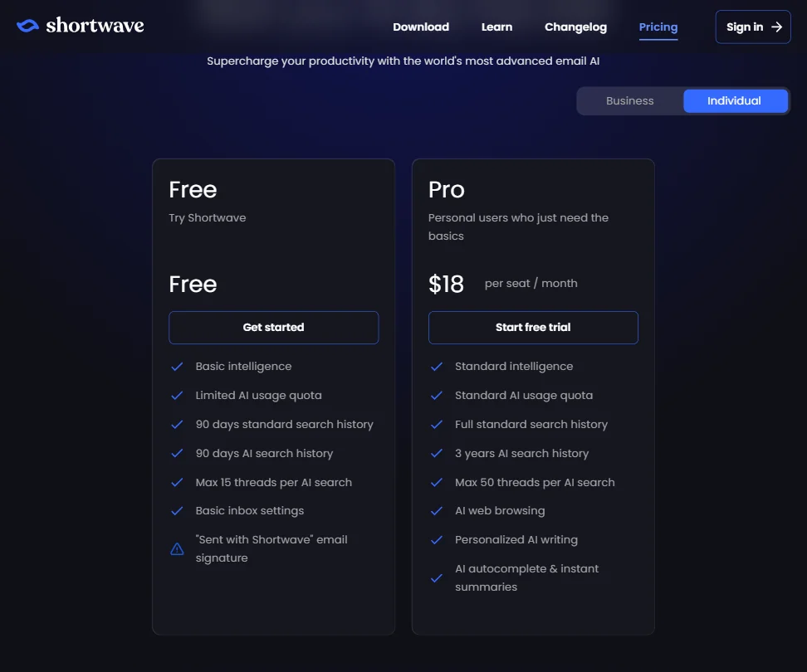This screenshot has height=672, width=807.
Task: Click checkmark beside Standard intelligence
Action: [x=437, y=367]
